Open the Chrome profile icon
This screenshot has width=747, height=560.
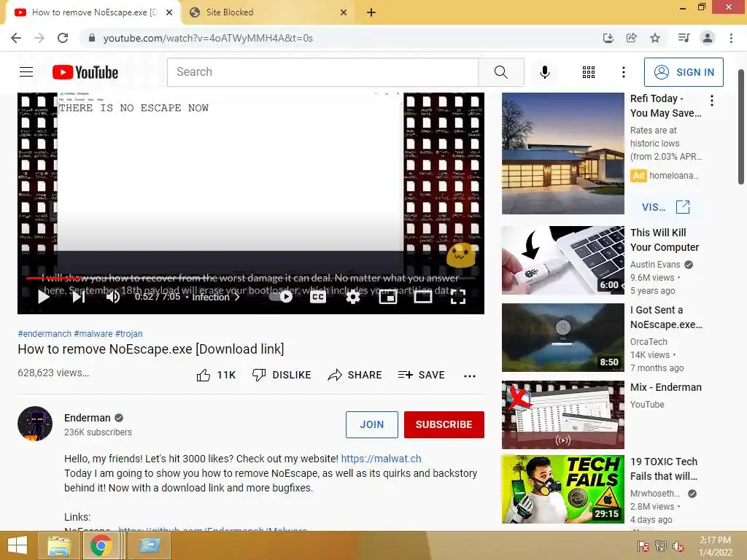(x=708, y=38)
